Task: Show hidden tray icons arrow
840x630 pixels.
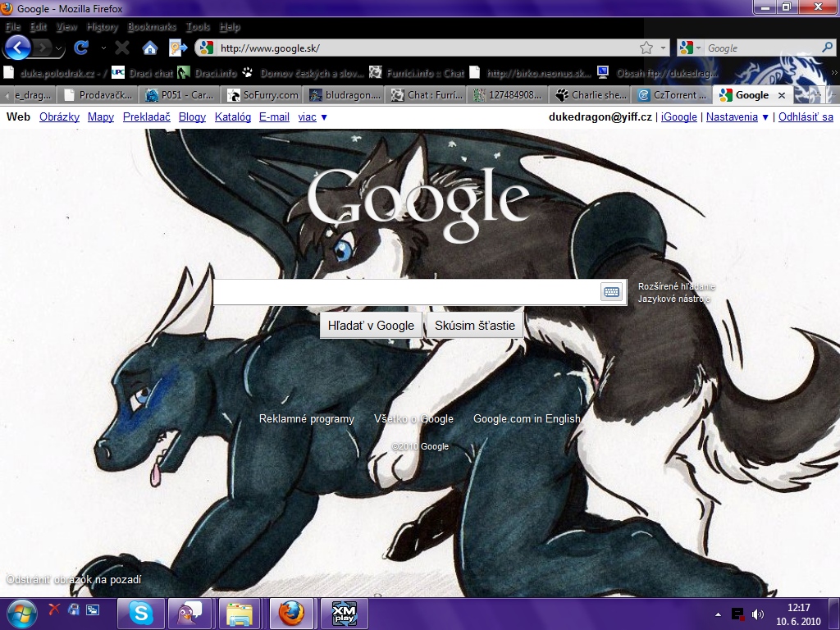Action: click(718, 614)
